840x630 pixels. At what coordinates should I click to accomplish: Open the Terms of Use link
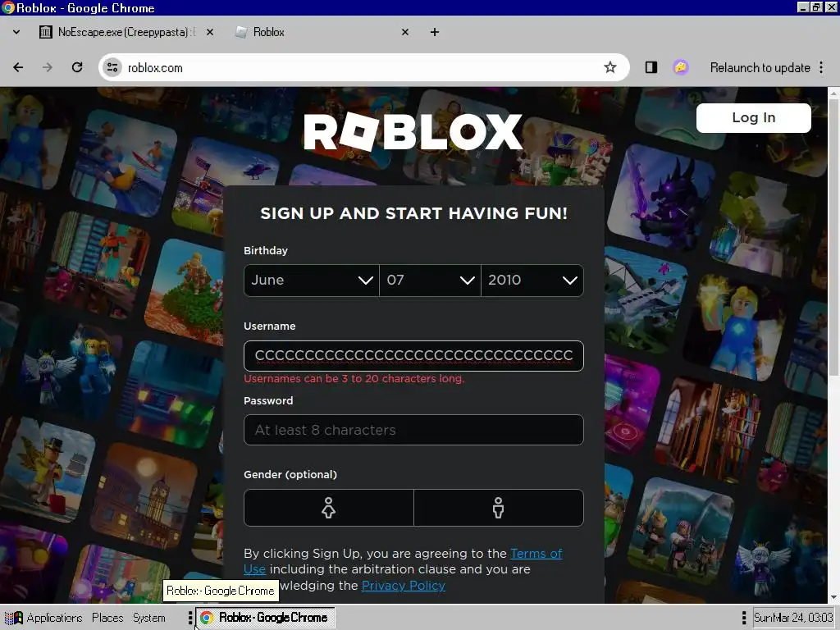[x=536, y=554]
